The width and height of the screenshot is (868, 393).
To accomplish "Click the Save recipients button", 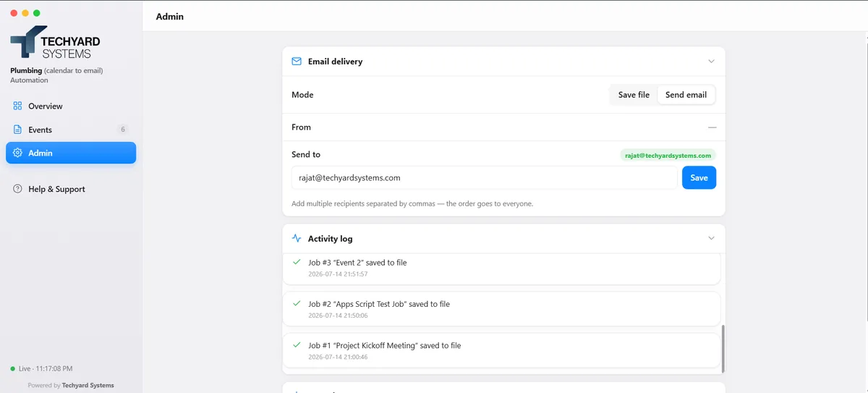I will tap(699, 177).
